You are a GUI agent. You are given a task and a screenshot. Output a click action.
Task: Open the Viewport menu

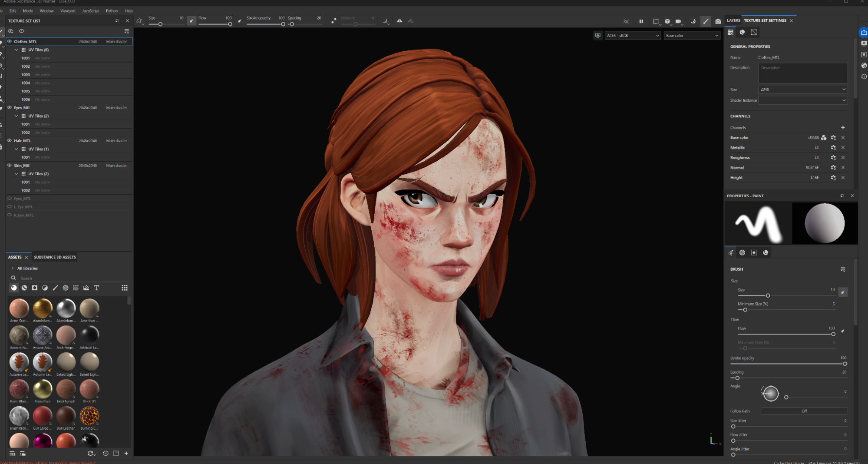click(68, 11)
